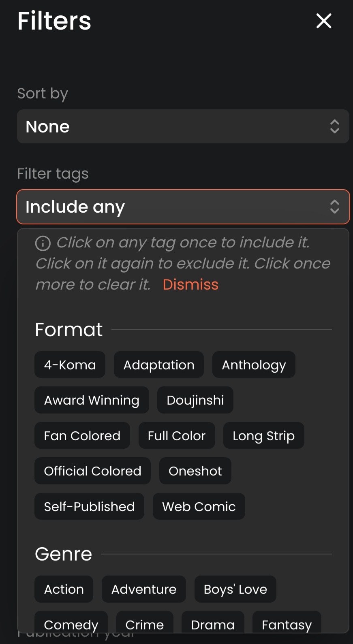Dismiss the tag instructions hint
This screenshot has width=353, height=644.
click(x=190, y=285)
